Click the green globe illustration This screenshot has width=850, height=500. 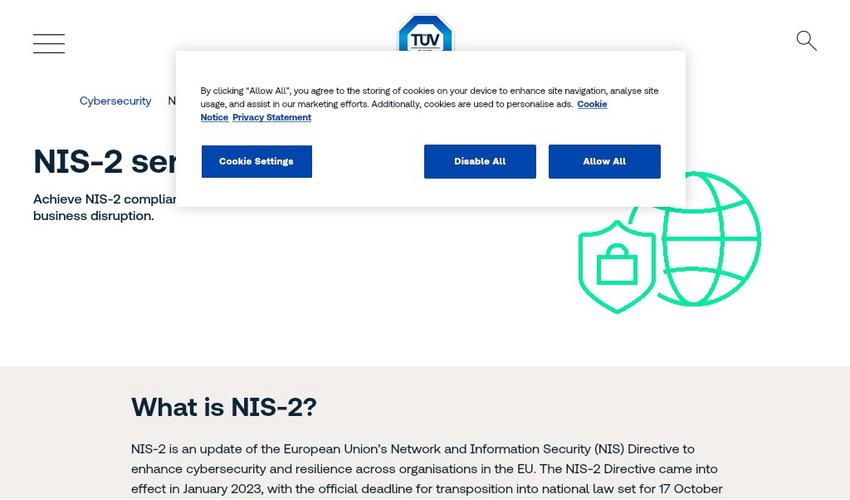coord(712,238)
